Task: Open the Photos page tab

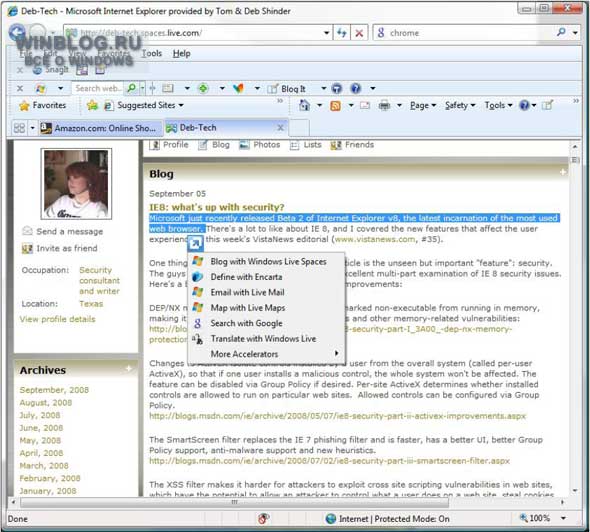Action: click(260, 145)
